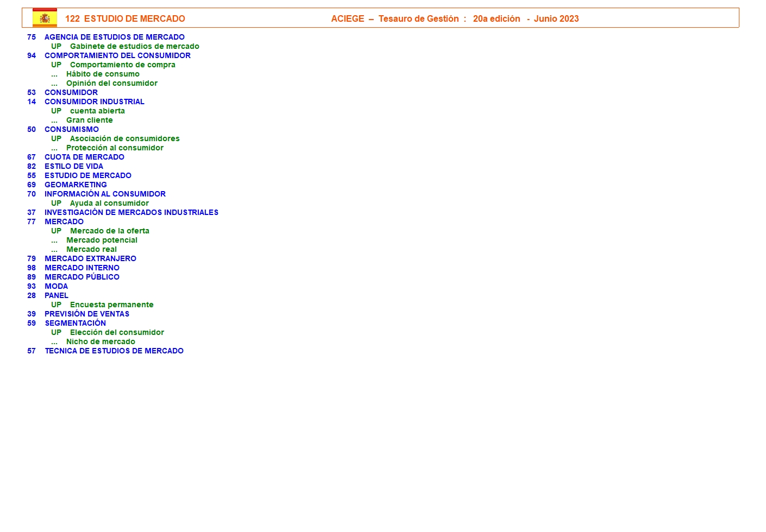Click the MODA descriptor
The width and height of the screenshot is (766, 532).
click(x=56, y=286)
